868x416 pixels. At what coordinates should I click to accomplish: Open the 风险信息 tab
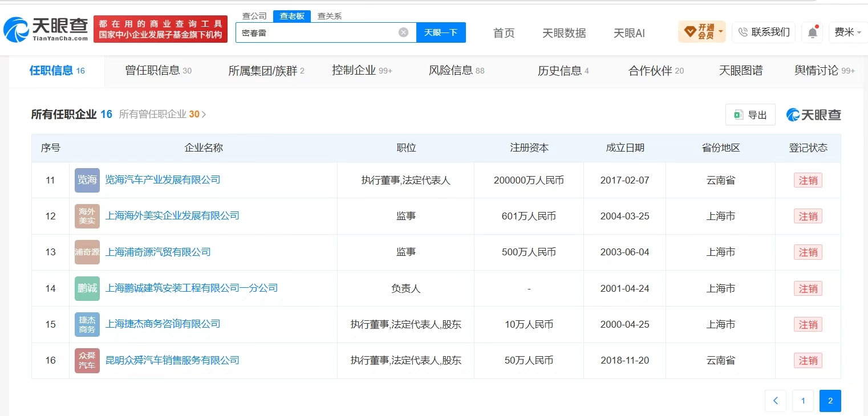click(x=456, y=71)
